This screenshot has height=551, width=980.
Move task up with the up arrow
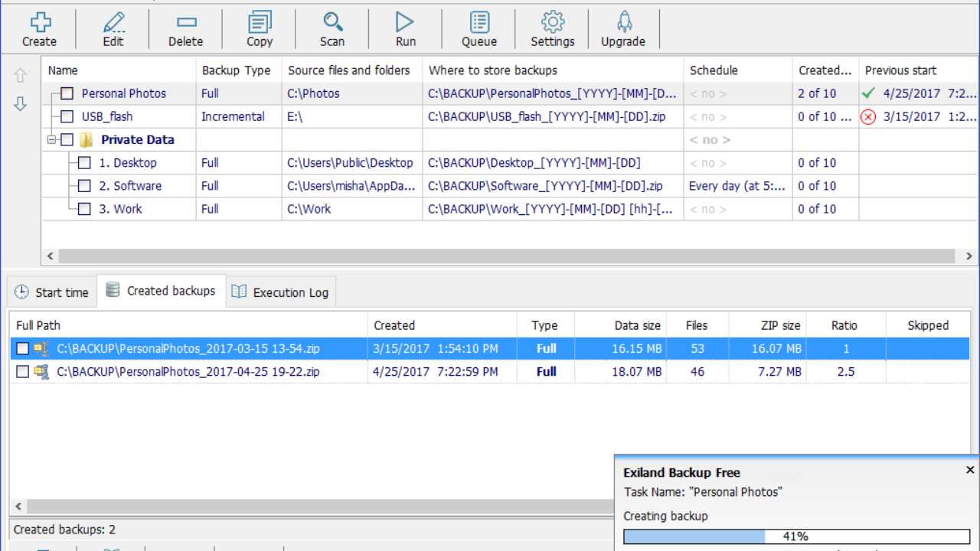[21, 75]
